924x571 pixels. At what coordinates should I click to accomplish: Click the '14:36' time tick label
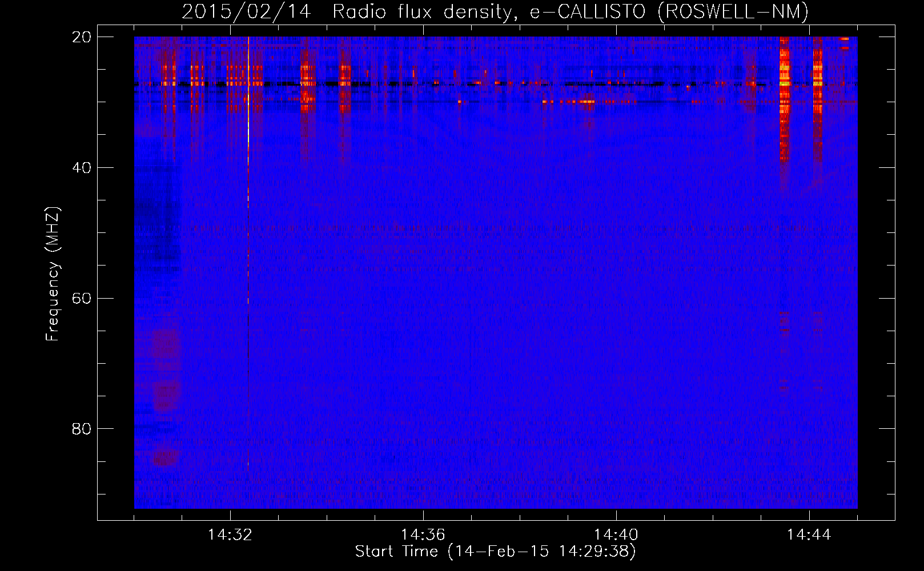[423, 535]
